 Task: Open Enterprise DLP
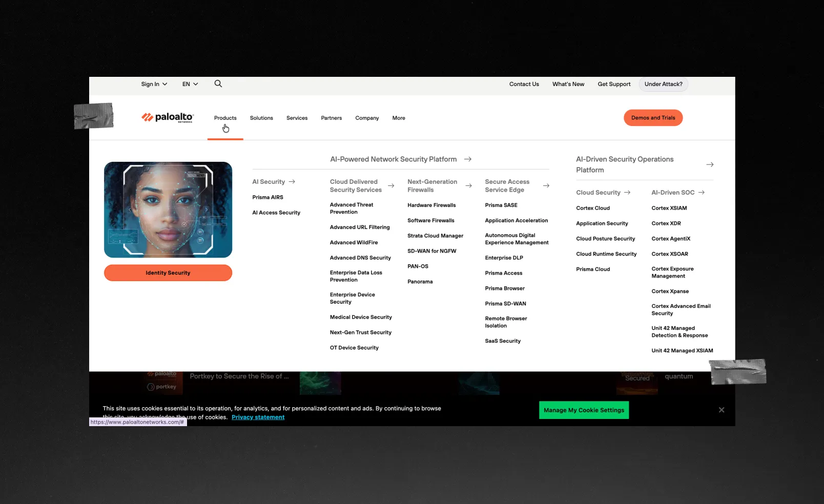[x=504, y=258]
